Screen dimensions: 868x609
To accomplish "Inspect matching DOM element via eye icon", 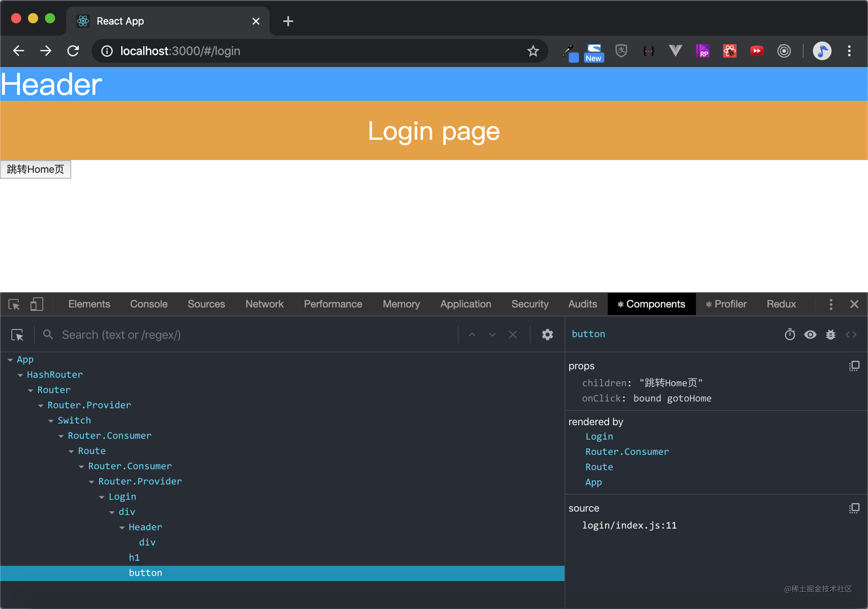I will (810, 335).
